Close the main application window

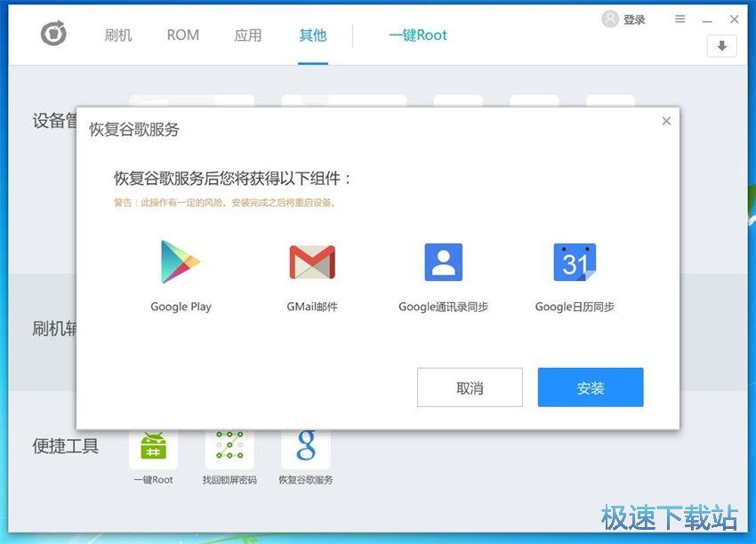click(735, 20)
